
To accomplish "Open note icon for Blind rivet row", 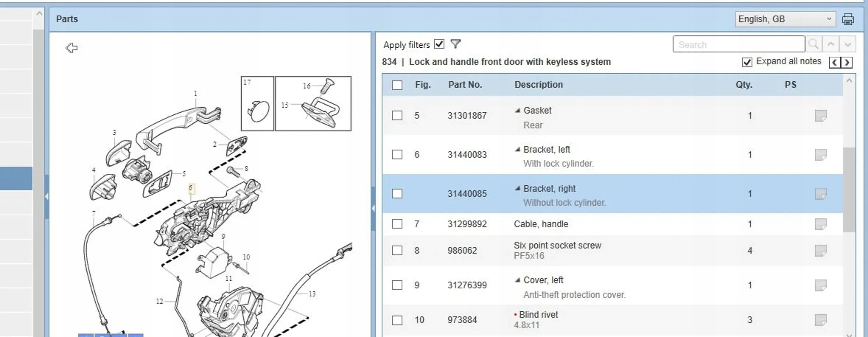I will 820,320.
